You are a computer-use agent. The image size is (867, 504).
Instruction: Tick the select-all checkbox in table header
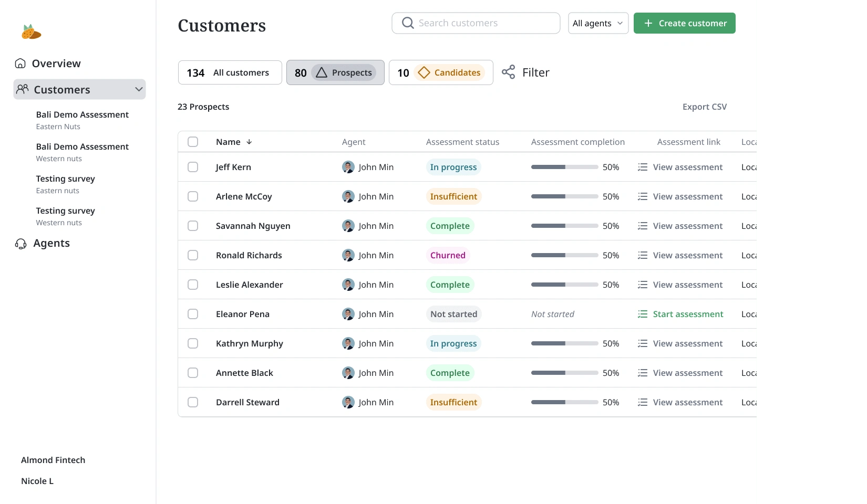pos(193,142)
